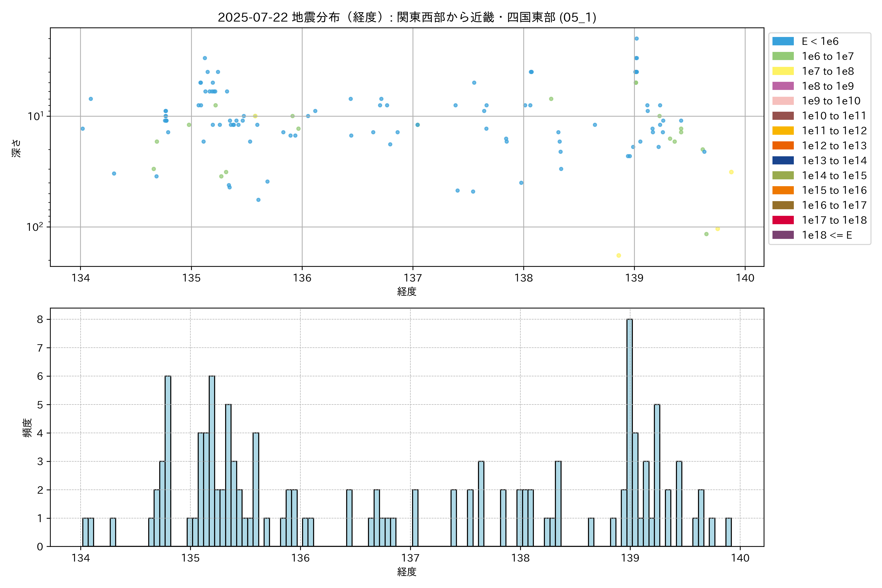
Task: Click the 経度 label under the scatter plot
Action: pyautogui.click(x=407, y=291)
